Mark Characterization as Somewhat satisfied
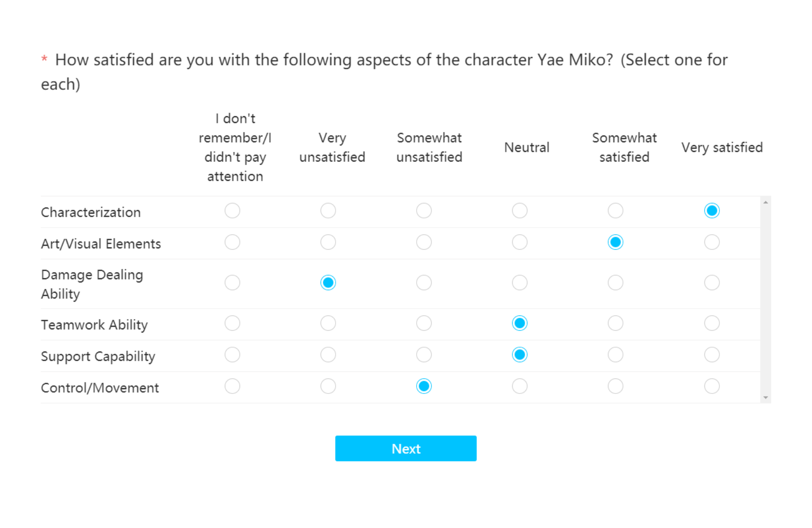 (615, 211)
